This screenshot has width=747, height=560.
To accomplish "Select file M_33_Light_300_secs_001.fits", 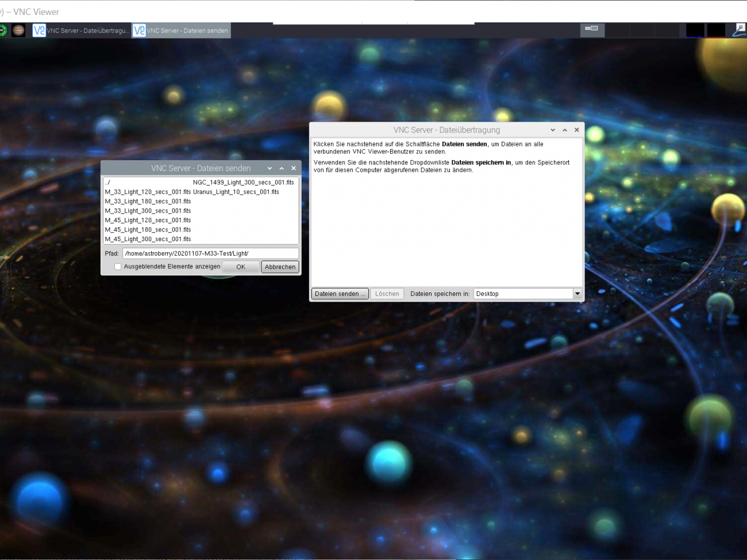I will tap(148, 211).
